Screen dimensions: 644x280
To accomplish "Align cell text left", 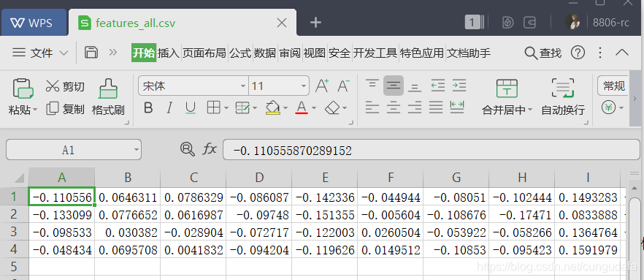I will click(x=372, y=107).
